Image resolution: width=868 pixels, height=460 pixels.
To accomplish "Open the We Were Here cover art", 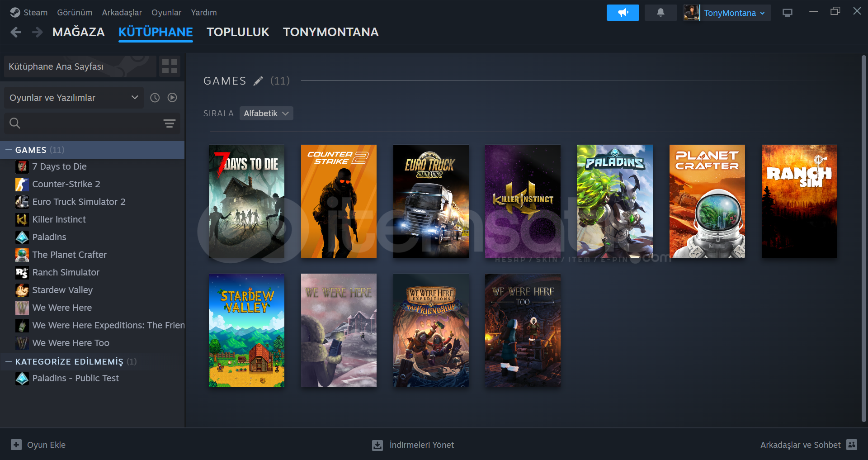I will click(339, 330).
